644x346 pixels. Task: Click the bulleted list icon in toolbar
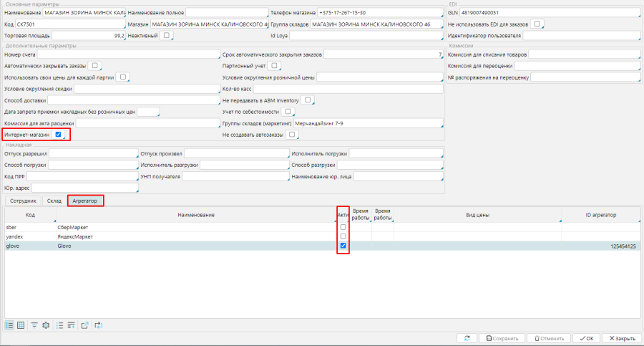pos(59,325)
